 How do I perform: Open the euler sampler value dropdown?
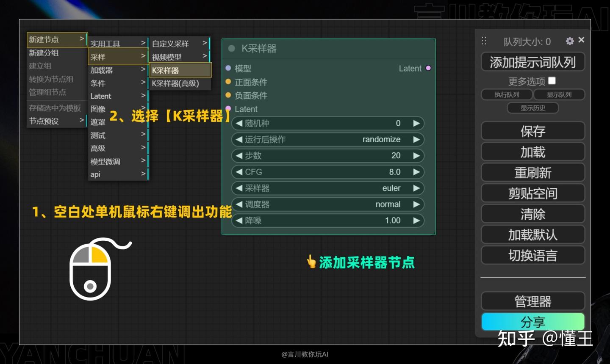tap(391, 188)
